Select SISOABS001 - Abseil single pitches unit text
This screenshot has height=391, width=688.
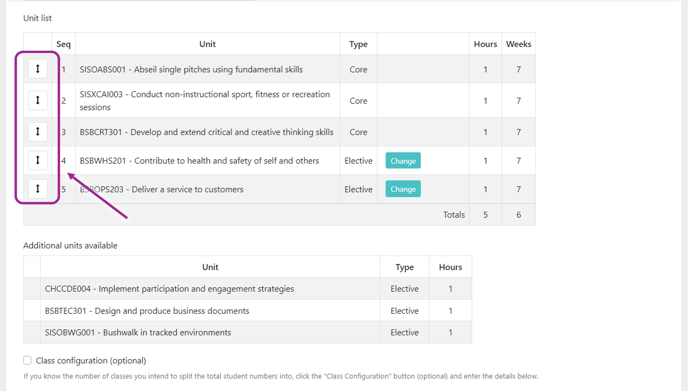coord(191,69)
